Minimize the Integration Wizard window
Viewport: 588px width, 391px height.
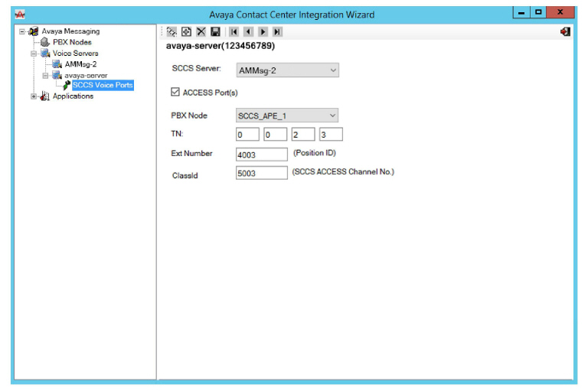pos(521,12)
